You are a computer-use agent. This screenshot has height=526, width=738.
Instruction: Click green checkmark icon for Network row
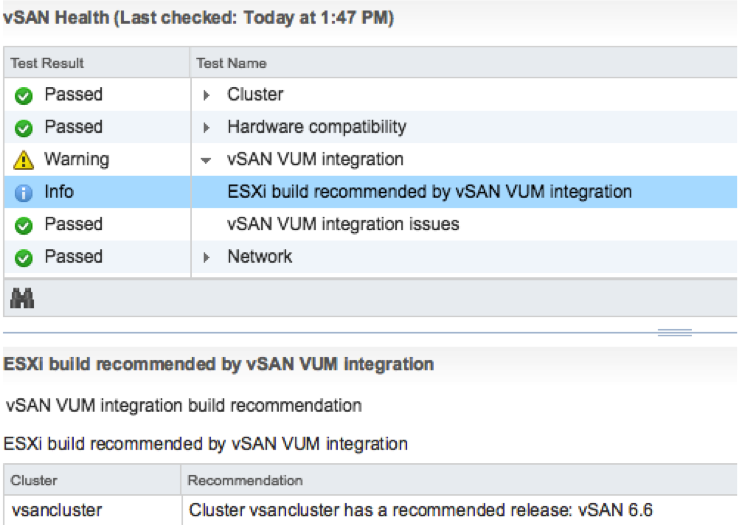coord(24,258)
